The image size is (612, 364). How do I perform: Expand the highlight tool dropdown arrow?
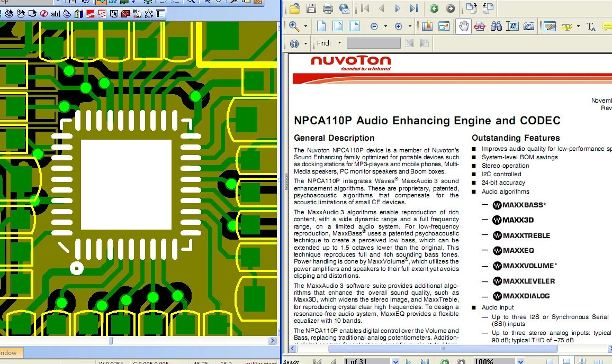coord(578,26)
